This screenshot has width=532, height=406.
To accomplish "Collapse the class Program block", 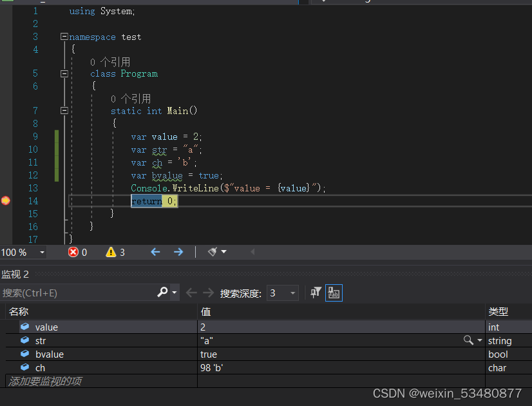I will pyautogui.click(x=64, y=73).
